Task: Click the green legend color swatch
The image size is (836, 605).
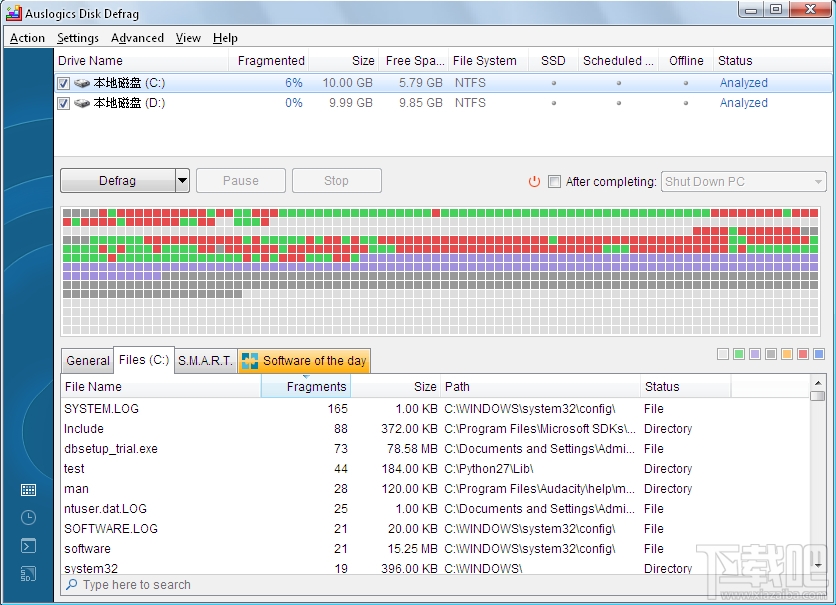Action: pyautogui.click(x=738, y=354)
